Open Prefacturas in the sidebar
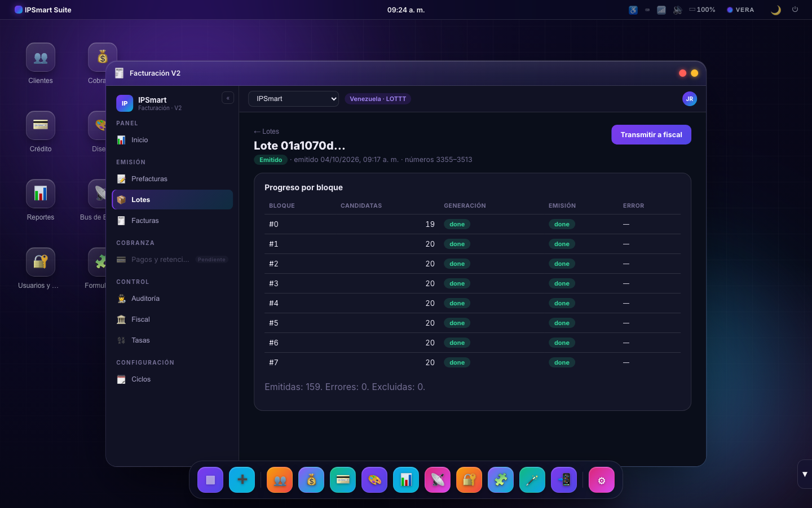The image size is (812, 508). (173, 179)
